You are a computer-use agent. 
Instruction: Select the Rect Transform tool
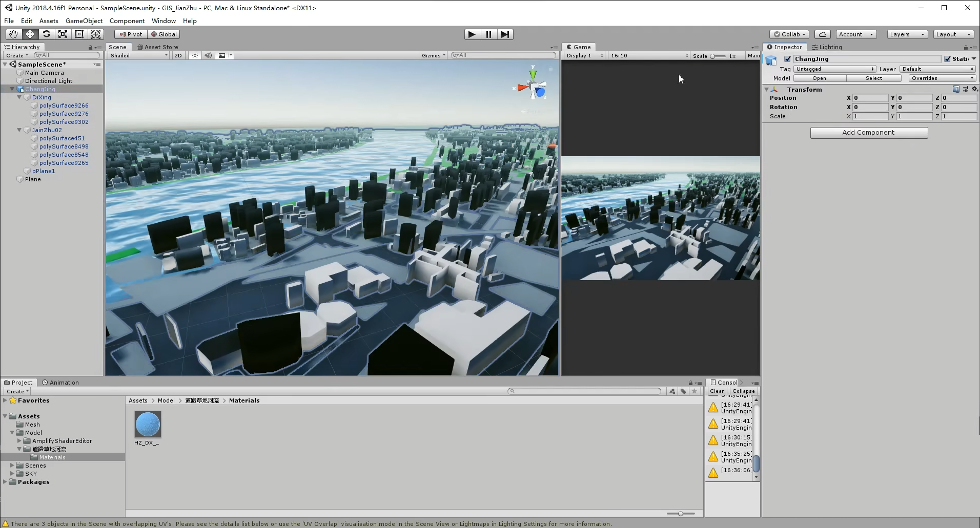pos(79,34)
